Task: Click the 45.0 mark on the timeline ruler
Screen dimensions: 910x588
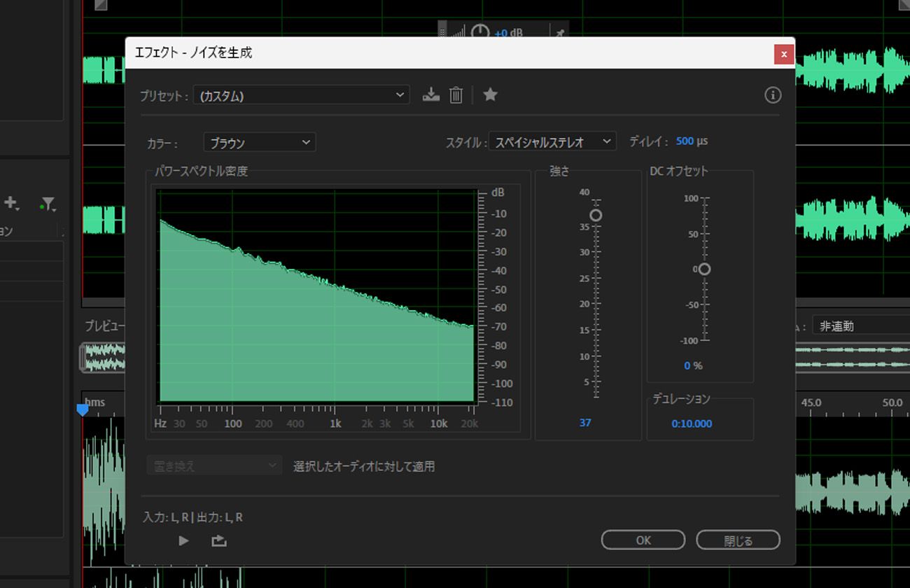Action: (x=811, y=402)
